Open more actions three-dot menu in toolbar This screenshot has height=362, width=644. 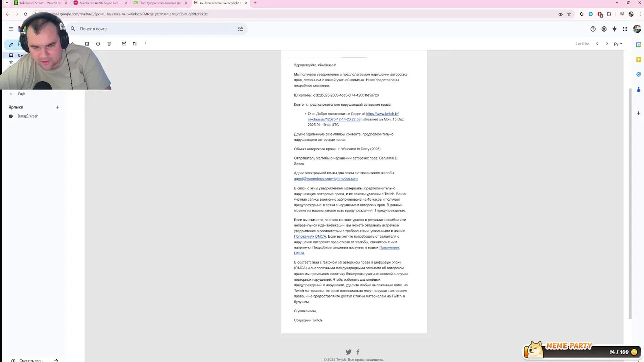tap(145, 44)
